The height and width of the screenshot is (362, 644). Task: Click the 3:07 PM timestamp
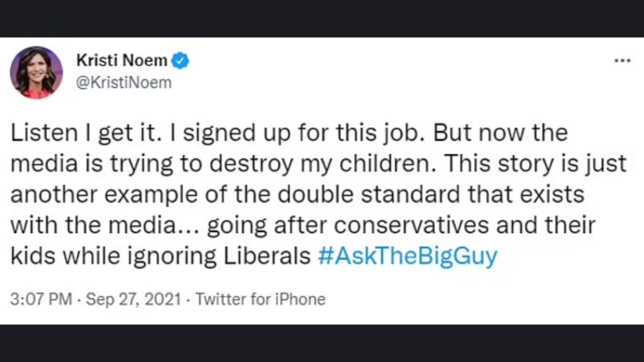41,299
